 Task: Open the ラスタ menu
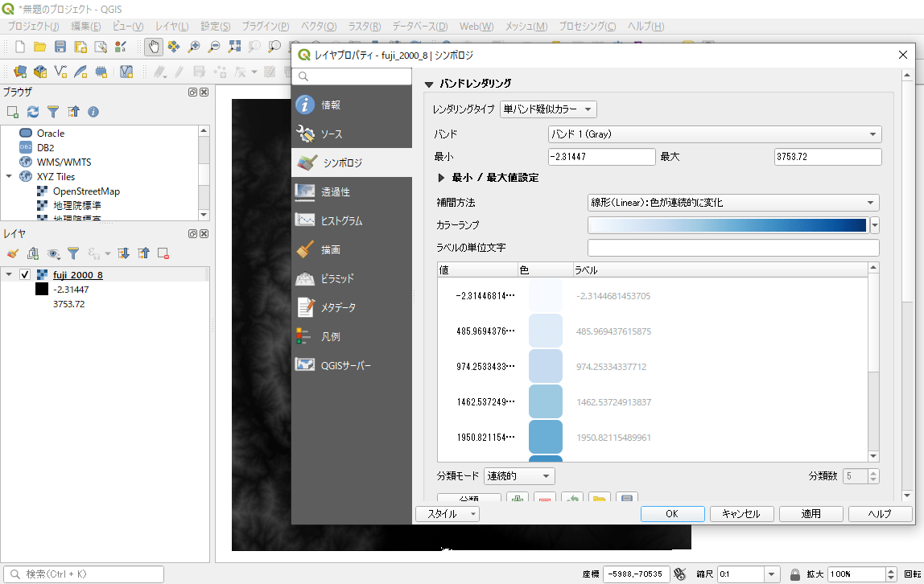point(364,26)
